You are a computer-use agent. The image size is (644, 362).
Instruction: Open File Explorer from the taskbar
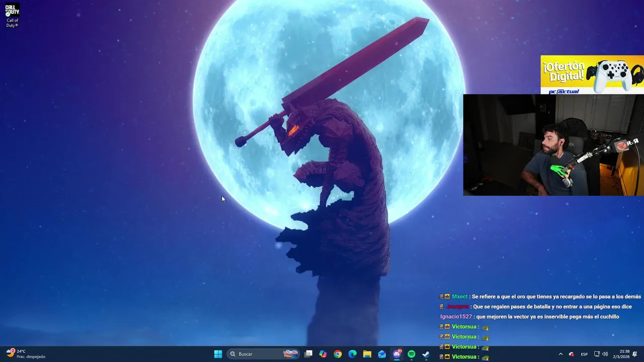click(x=367, y=354)
